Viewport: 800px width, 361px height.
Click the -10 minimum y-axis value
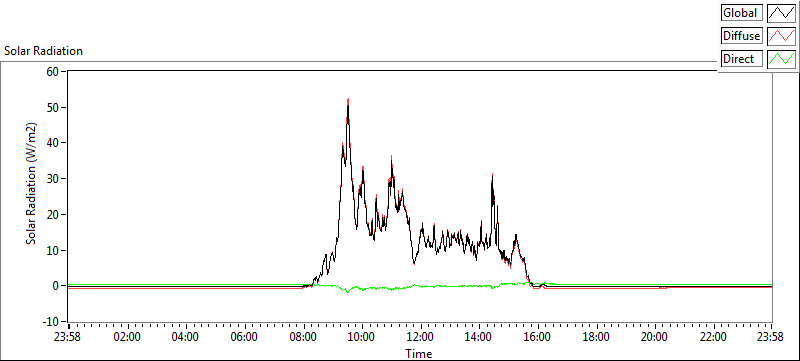[x=52, y=322]
